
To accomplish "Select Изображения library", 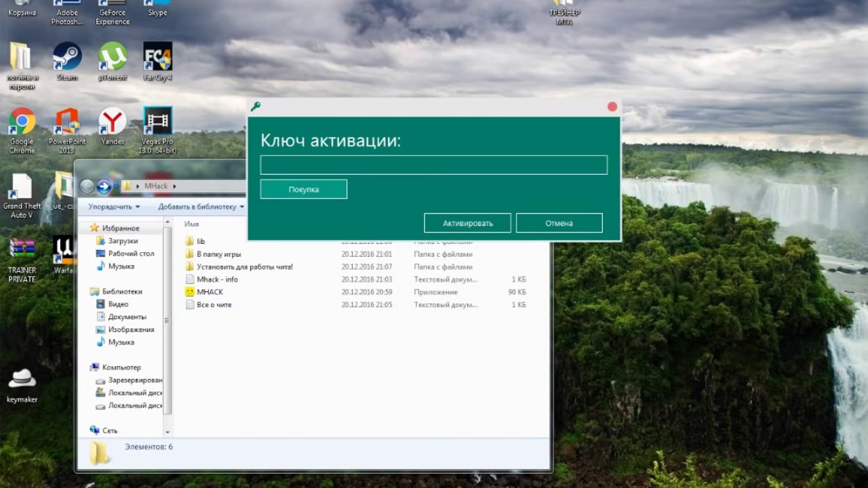I will [131, 329].
